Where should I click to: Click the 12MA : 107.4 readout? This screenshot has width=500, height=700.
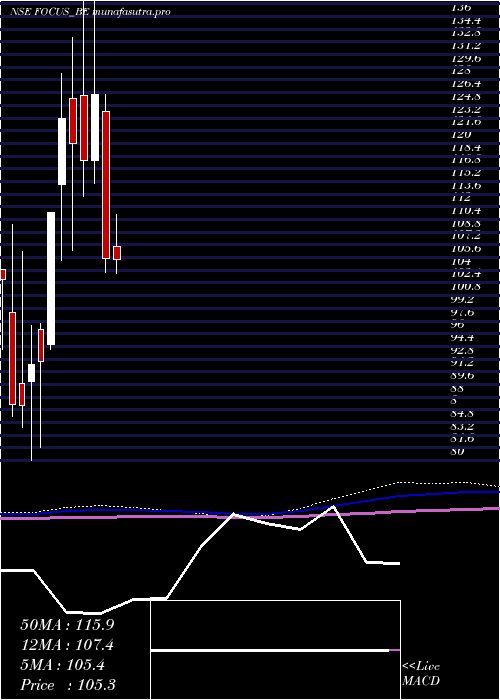[x=67, y=645]
